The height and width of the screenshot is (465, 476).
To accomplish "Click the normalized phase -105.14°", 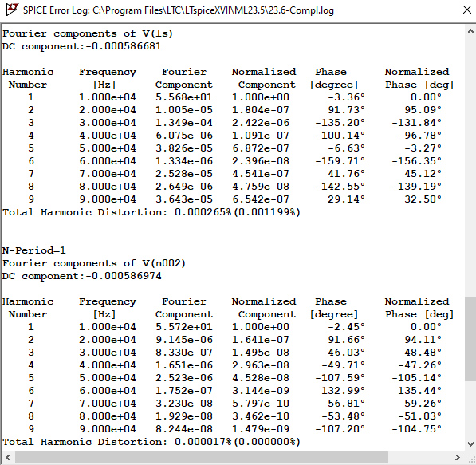I will 416,378.
